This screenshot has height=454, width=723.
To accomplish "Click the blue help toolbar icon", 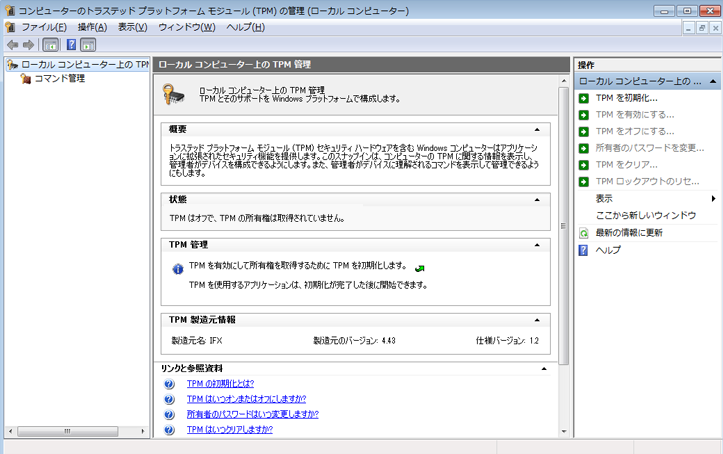I will 71,45.
